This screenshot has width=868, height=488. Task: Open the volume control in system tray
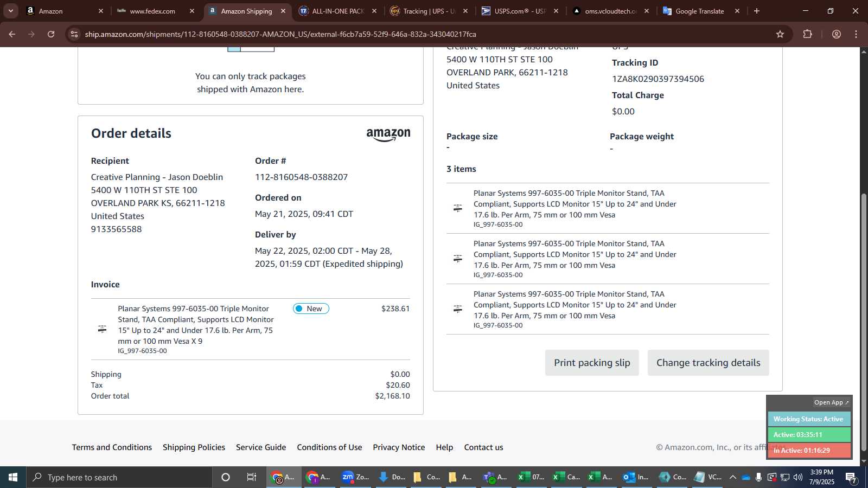(x=798, y=477)
